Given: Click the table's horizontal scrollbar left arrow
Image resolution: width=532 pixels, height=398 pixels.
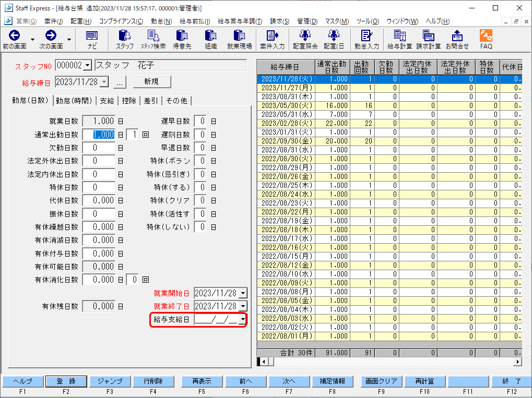Looking at the screenshot, I should pyautogui.click(x=264, y=361).
